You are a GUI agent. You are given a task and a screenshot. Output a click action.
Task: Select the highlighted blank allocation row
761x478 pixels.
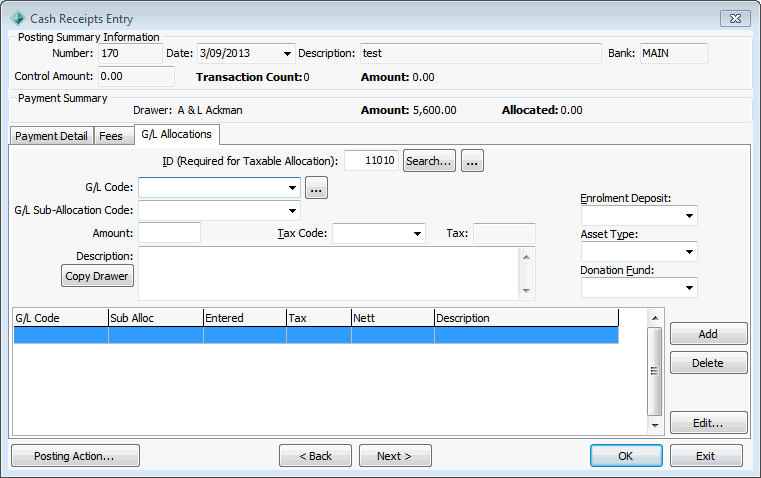pos(316,335)
